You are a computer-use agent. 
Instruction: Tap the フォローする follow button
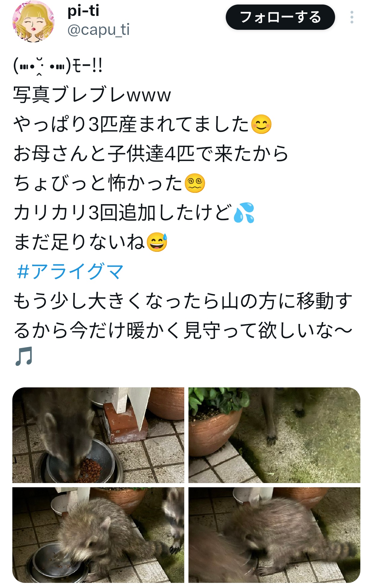click(280, 17)
